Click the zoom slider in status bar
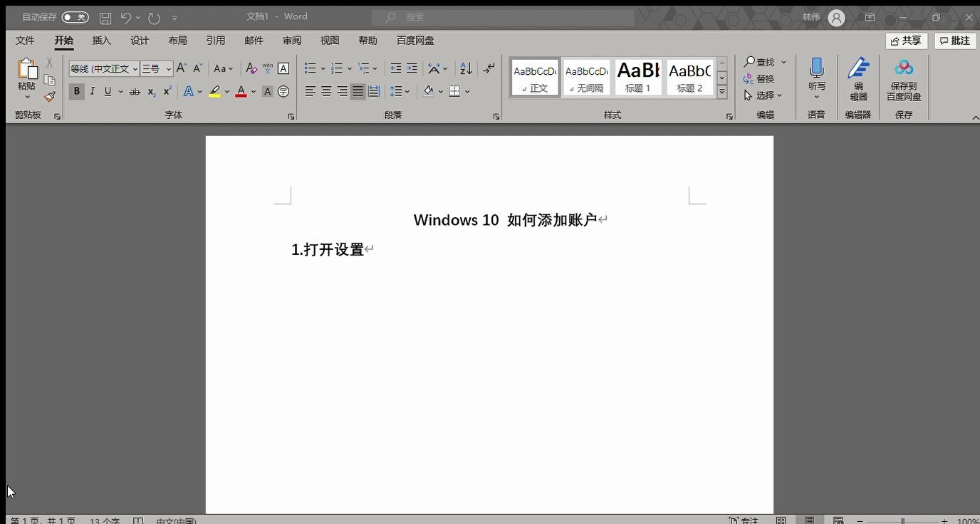 (x=902, y=521)
